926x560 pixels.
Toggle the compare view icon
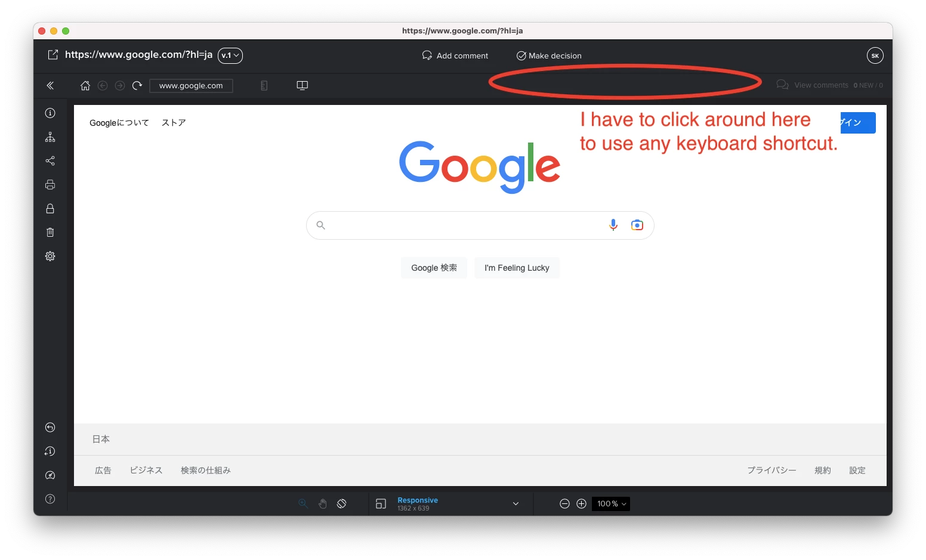[x=303, y=85]
